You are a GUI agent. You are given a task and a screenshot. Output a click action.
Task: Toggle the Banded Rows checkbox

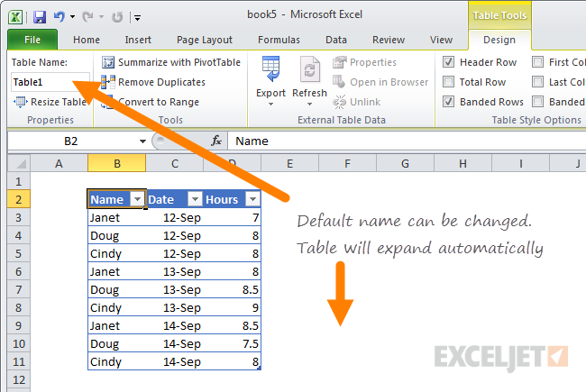coord(448,101)
